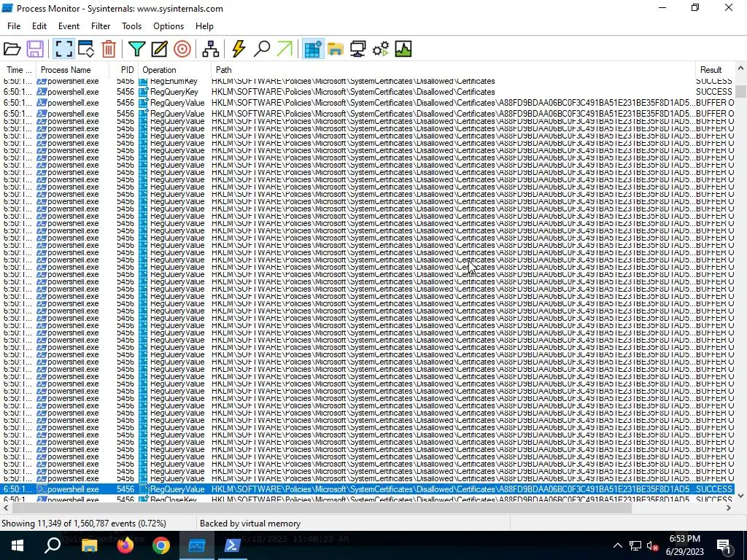Screen dimensions: 747x560
Task: Click the Process Monitor taskbar icon
Action: [x=197, y=545]
